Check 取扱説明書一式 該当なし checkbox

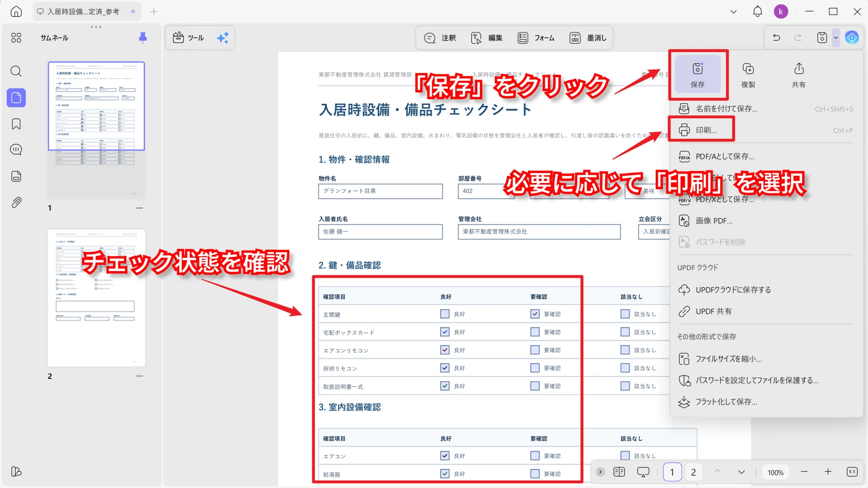(625, 386)
